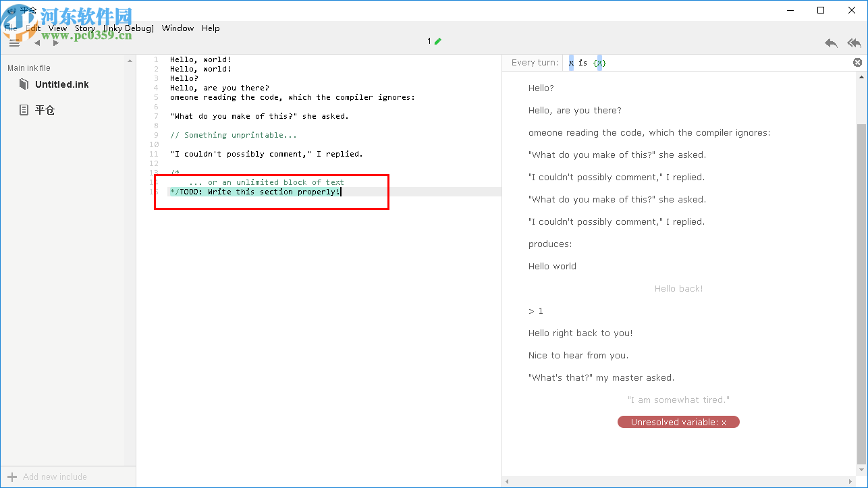This screenshot has height=488, width=868.
Task: Click 'Nice to hear from you.' in player
Action: point(578,355)
